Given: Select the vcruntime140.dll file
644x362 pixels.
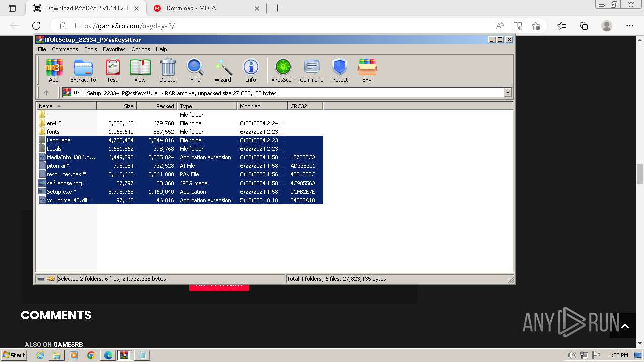Looking at the screenshot, I should (x=180, y=200).
